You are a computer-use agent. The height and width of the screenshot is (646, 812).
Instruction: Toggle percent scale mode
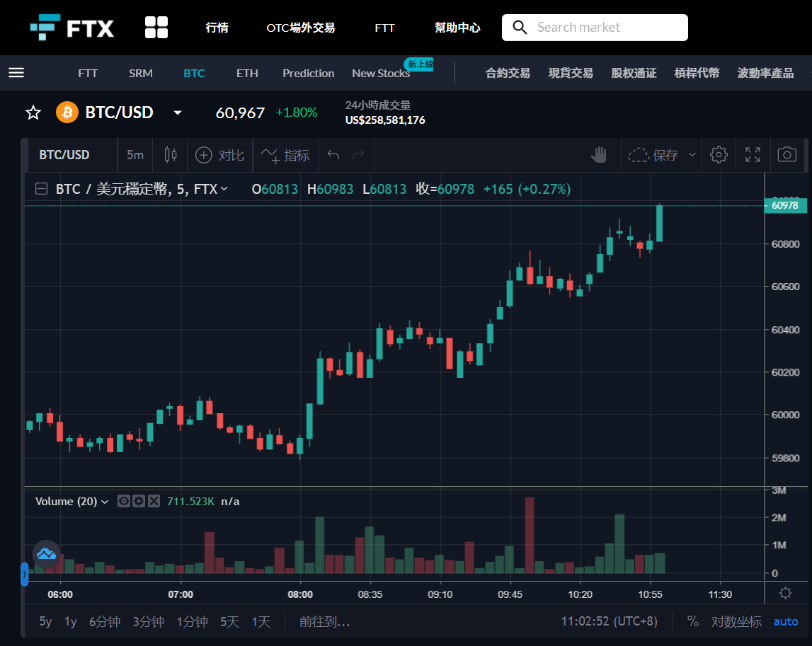[692, 621]
